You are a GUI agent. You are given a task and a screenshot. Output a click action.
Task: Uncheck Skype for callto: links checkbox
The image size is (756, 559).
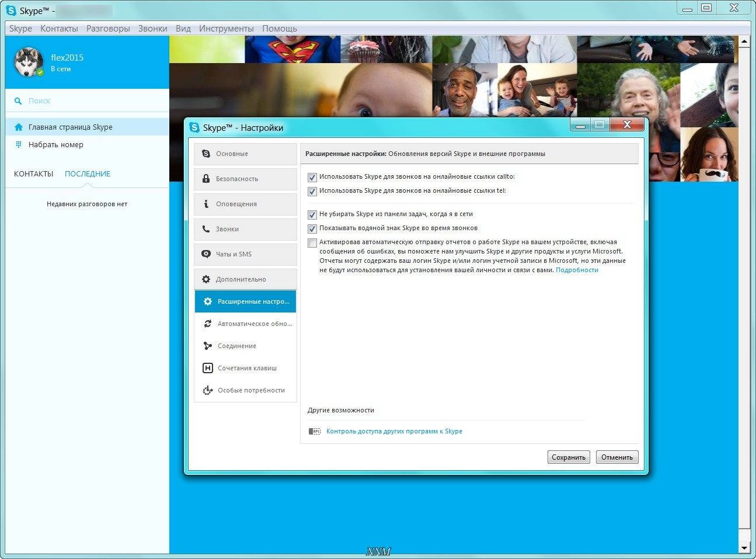pyautogui.click(x=312, y=177)
